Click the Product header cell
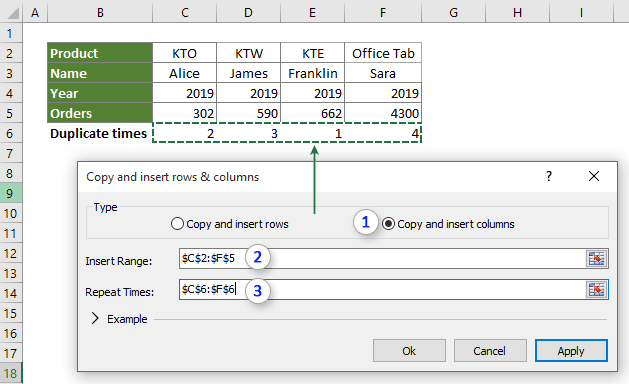The height and width of the screenshot is (384, 629). click(x=100, y=53)
